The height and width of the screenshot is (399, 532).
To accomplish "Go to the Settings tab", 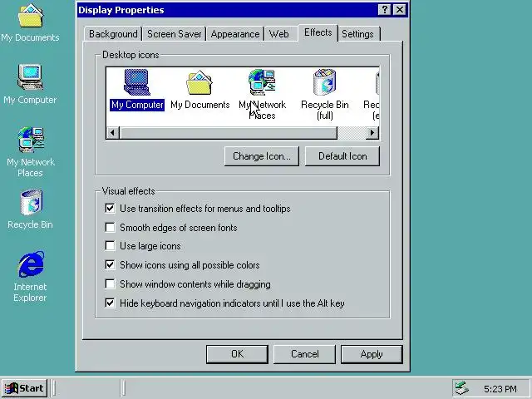I will coord(358,34).
